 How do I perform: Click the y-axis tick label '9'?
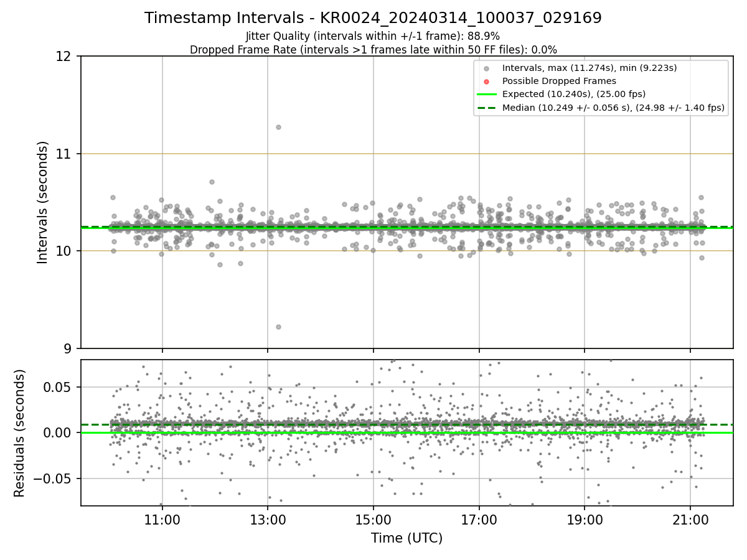click(x=68, y=348)
